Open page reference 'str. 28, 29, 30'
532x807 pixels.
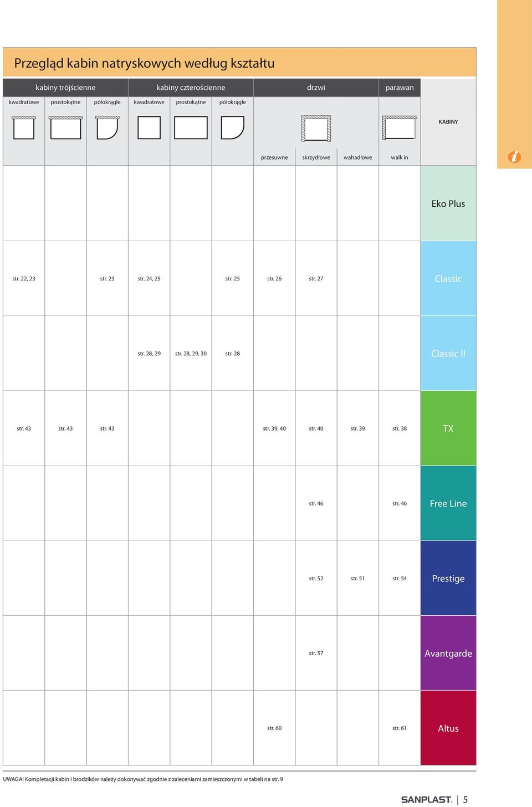[x=191, y=354]
